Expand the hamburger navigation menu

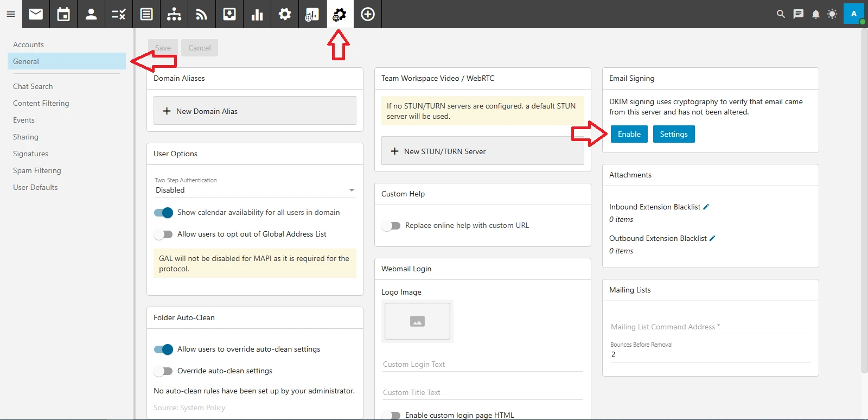pyautogui.click(x=11, y=14)
